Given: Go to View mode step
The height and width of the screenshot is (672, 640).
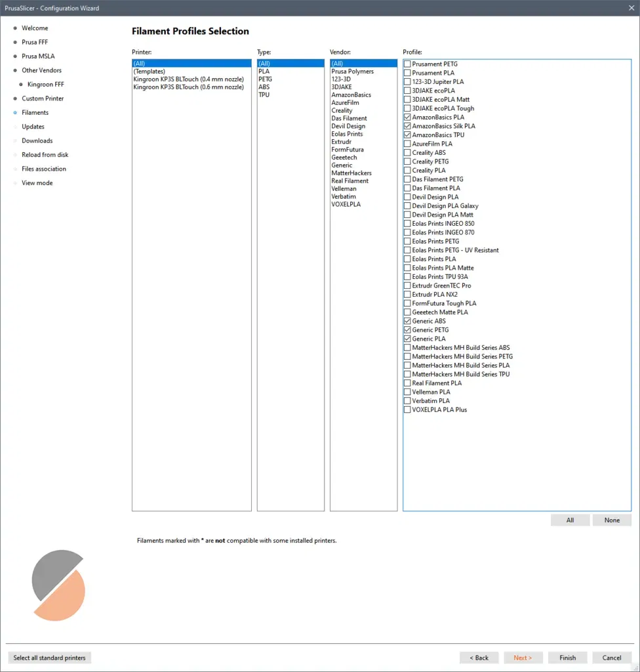Looking at the screenshot, I should (x=37, y=182).
